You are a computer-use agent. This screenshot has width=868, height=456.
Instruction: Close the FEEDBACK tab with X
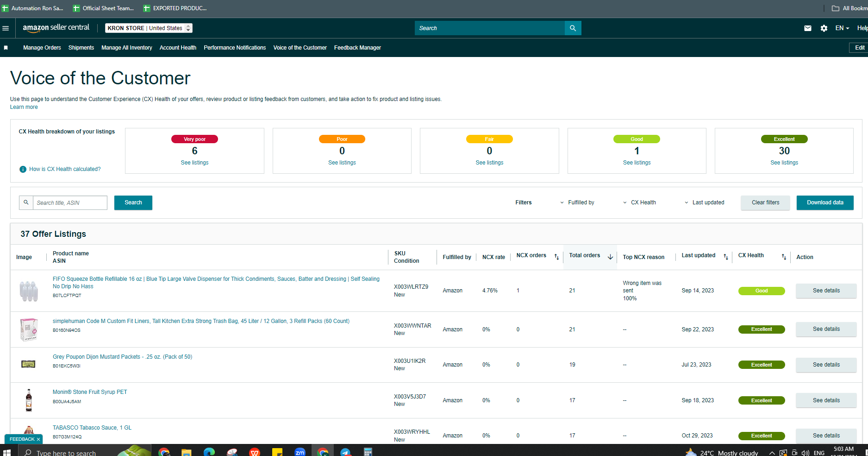38,439
